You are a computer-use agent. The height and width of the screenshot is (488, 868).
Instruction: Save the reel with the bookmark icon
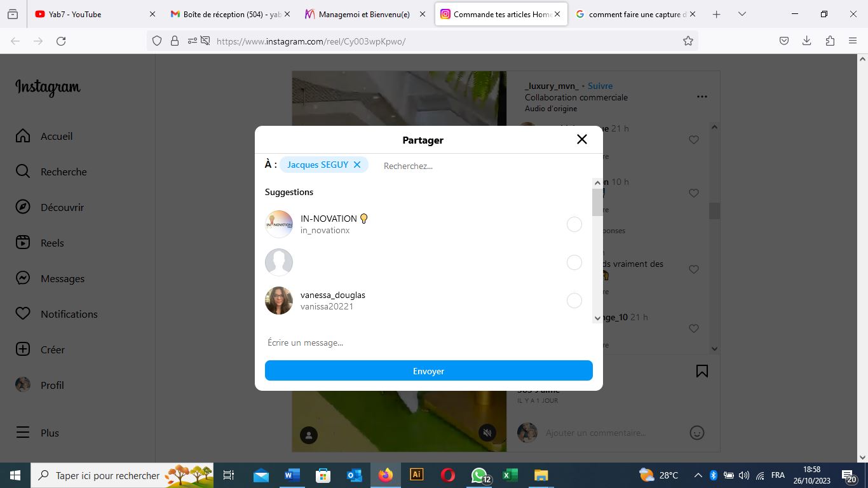coord(702,371)
